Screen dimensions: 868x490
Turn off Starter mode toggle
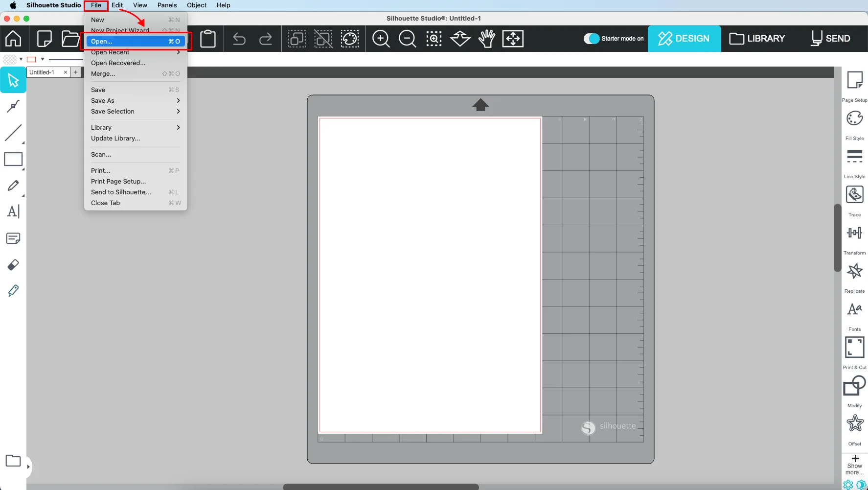coord(592,39)
